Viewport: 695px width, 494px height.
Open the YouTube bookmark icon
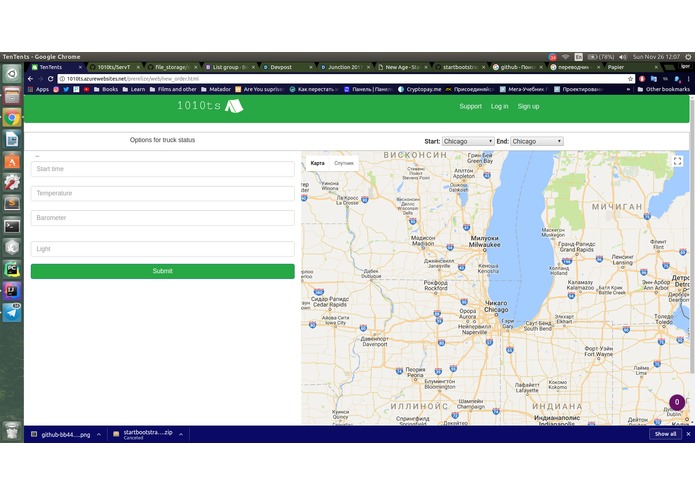(x=86, y=89)
